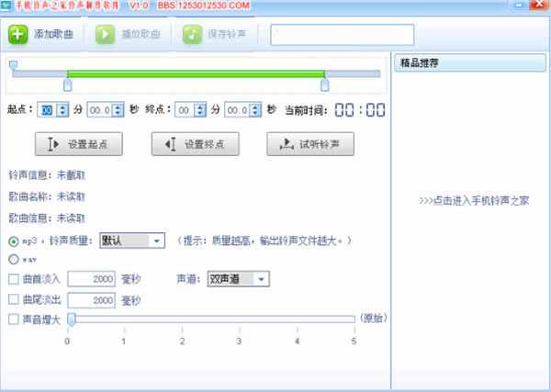Open the Featured Recommendations tab (精品推荐)

[x=418, y=63]
